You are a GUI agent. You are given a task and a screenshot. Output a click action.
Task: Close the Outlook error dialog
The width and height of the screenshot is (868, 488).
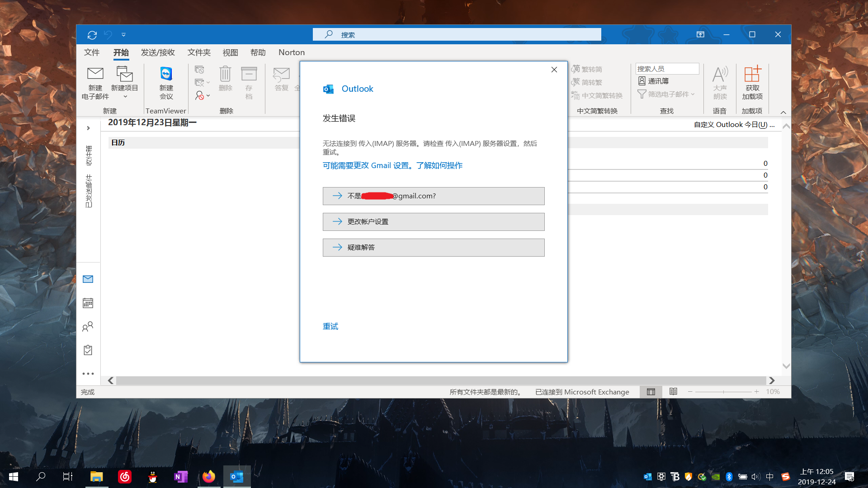[x=554, y=70]
